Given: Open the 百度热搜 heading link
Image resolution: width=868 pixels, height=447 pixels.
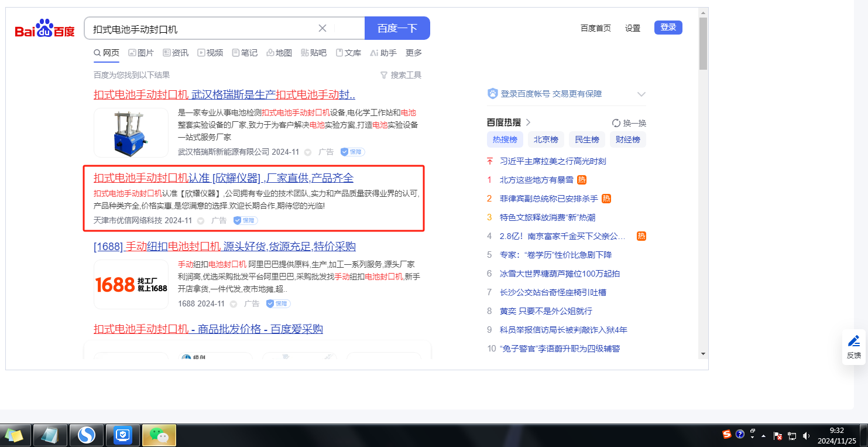Looking at the screenshot, I should pyautogui.click(x=509, y=122).
